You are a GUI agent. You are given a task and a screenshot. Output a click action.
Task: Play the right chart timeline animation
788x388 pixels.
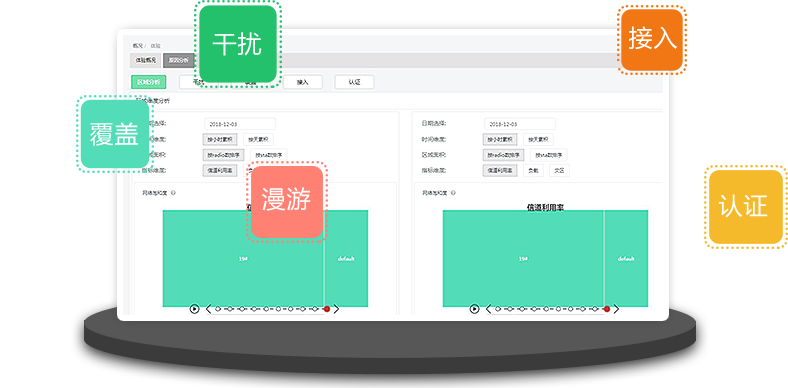tap(474, 309)
